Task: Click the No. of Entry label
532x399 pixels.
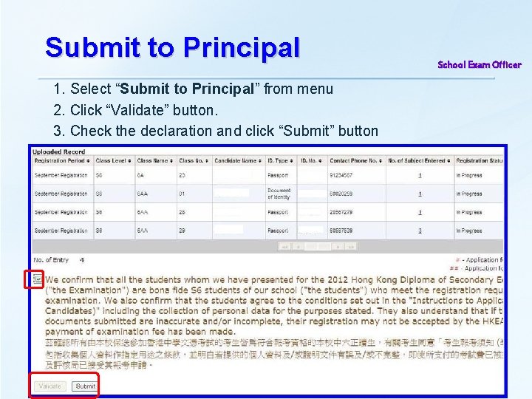Action: click(51, 260)
